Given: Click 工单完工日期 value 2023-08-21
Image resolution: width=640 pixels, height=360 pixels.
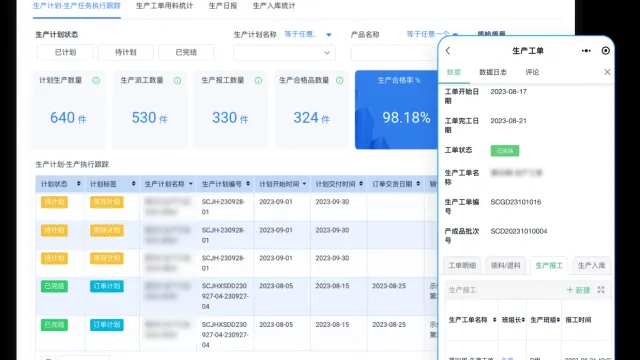Looking at the screenshot, I should point(509,121).
